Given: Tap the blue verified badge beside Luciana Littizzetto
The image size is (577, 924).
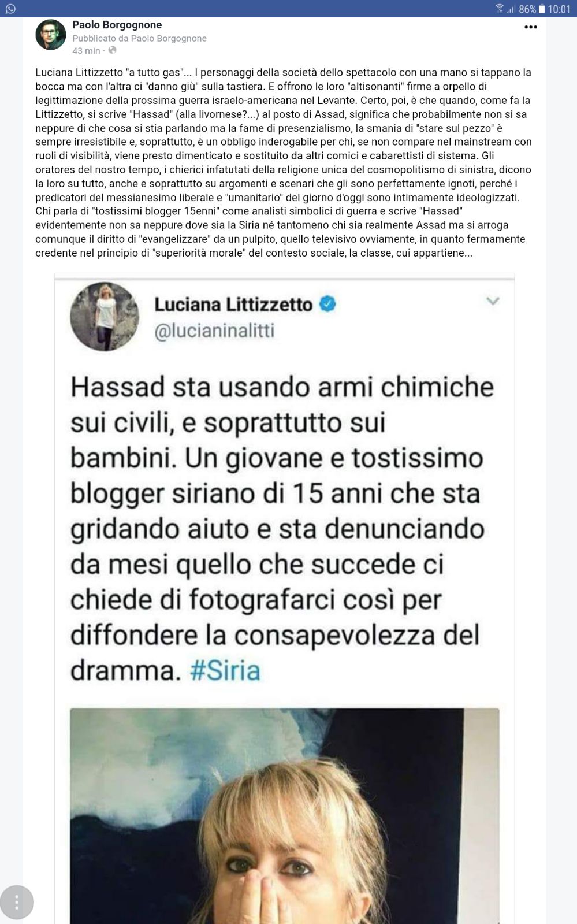Looking at the screenshot, I should pos(327,303).
